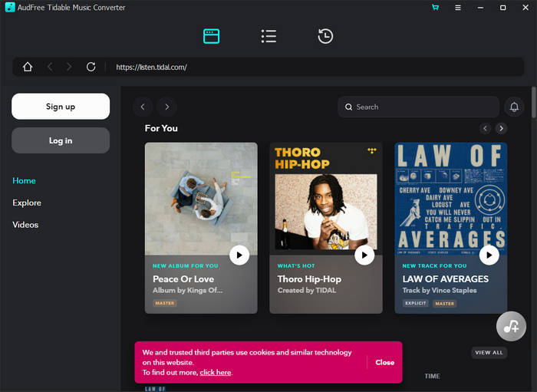
Task: Click 'Album by Kings Of...' text
Action: pyautogui.click(x=187, y=290)
